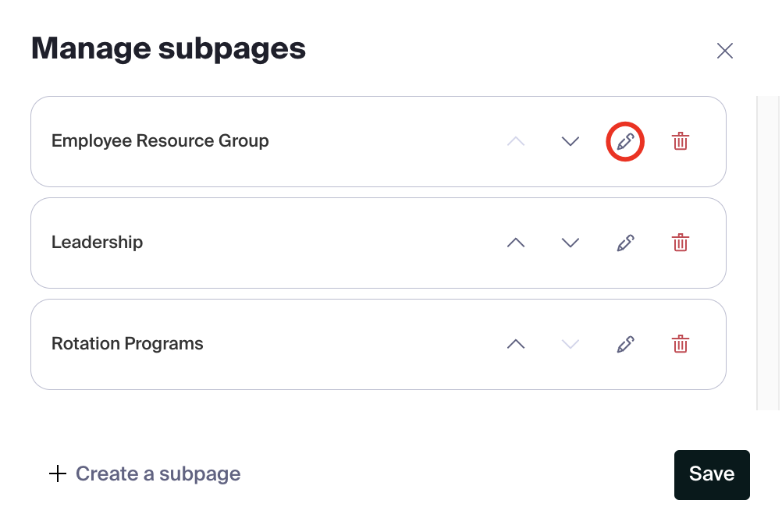782x532 pixels.
Task: Edit the Rotation Programs subpage
Action: coord(625,344)
